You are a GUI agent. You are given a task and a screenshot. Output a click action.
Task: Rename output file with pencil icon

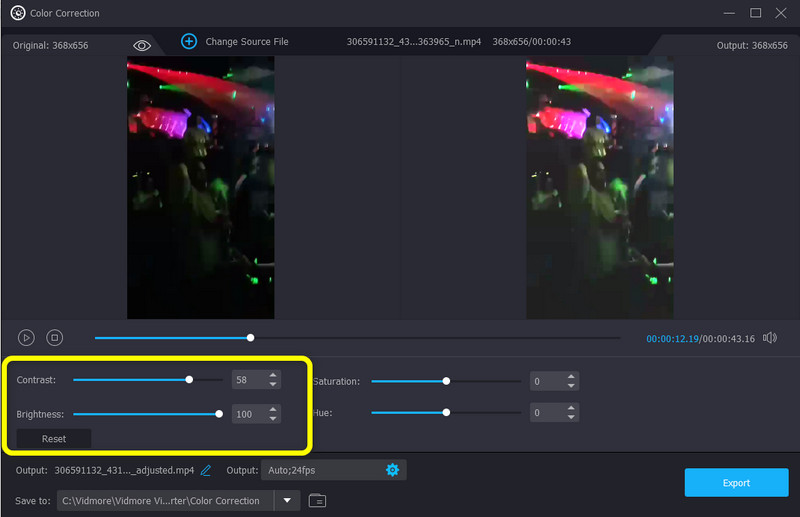(206, 470)
